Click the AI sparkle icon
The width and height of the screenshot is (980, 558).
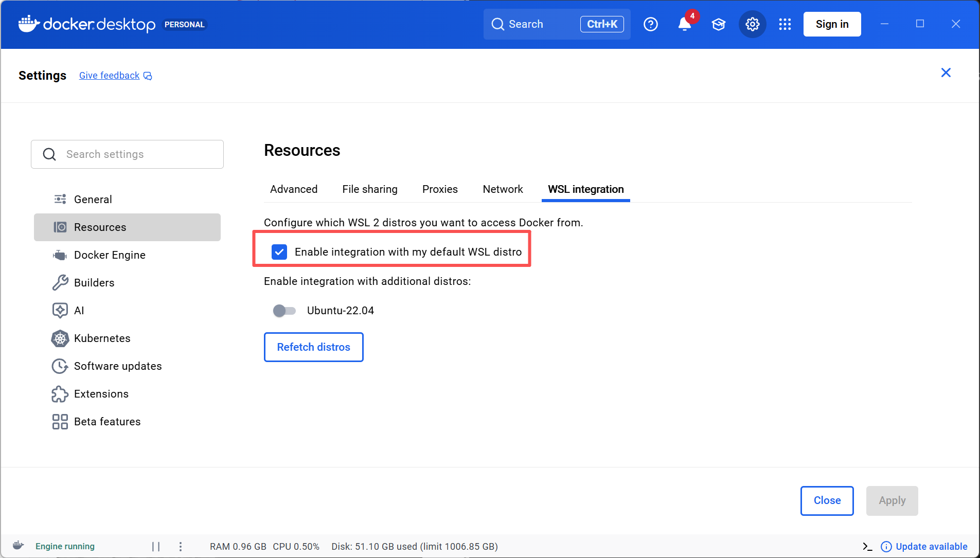[x=60, y=310]
